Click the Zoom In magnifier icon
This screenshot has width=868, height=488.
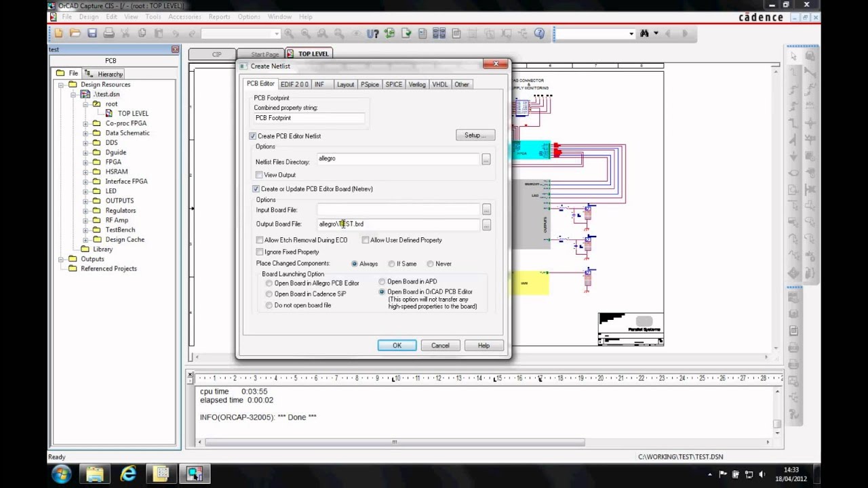(x=289, y=33)
